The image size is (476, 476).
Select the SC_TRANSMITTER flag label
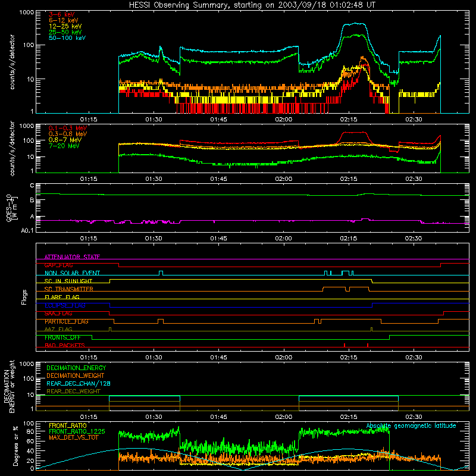(x=69, y=289)
